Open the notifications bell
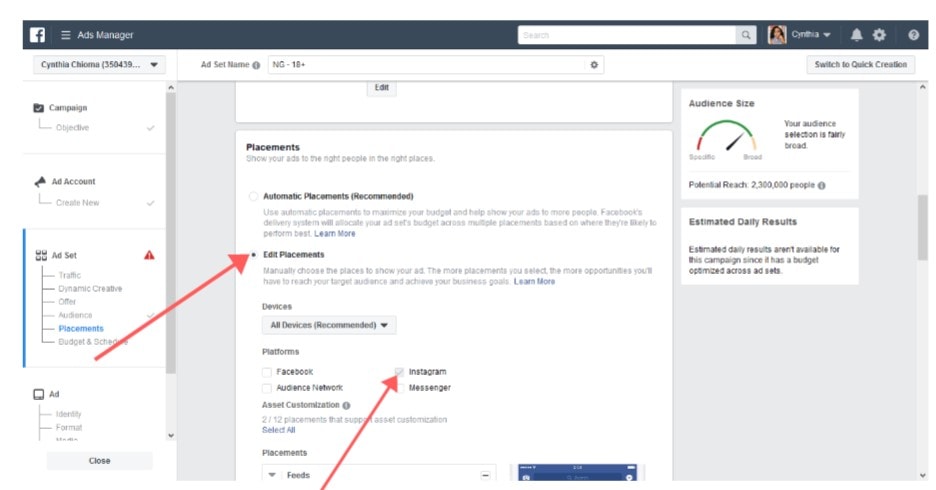The width and height of the screenshot is (936, 490). (856, 35)
